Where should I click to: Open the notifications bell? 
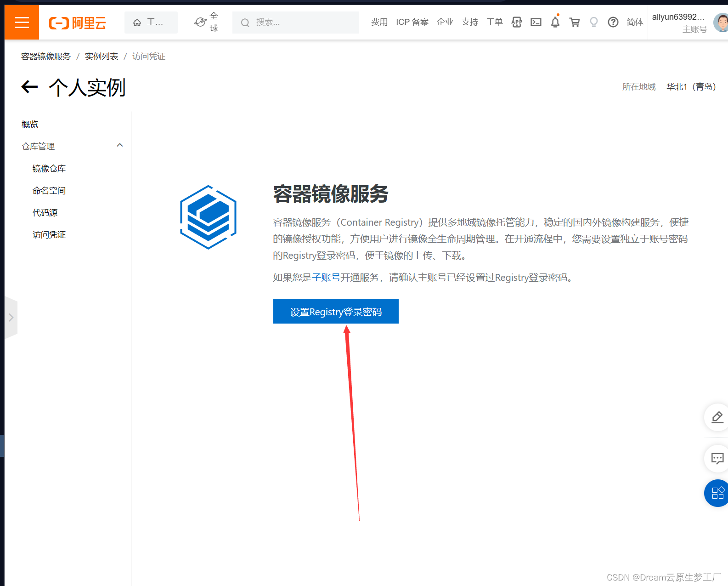555,22
